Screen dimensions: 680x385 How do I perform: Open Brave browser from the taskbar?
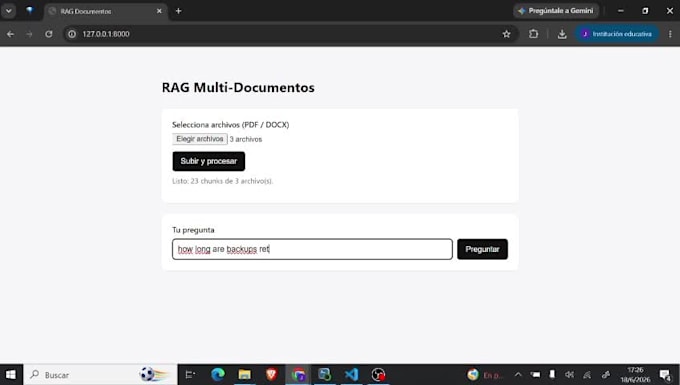[271, 375]
